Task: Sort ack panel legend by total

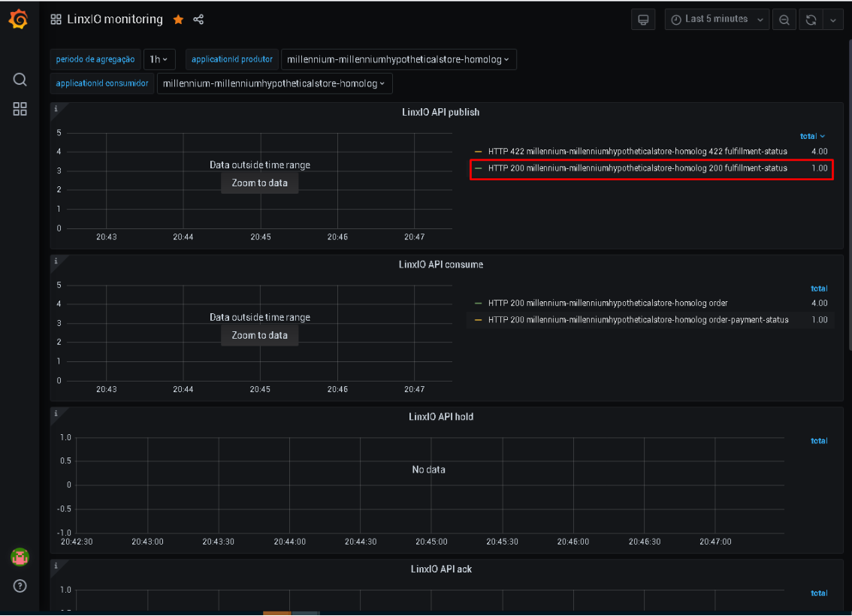Action: [819, 593]
